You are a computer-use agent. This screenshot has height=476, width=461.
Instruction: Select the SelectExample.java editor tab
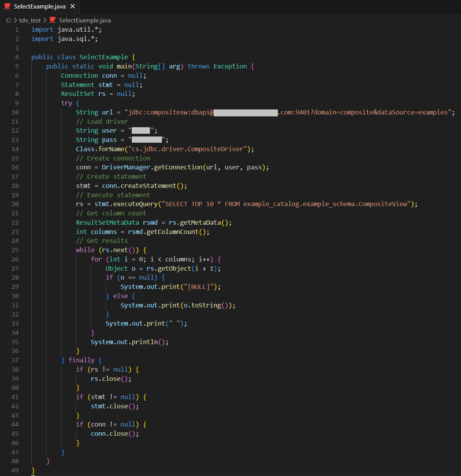(x=39, y=7)
